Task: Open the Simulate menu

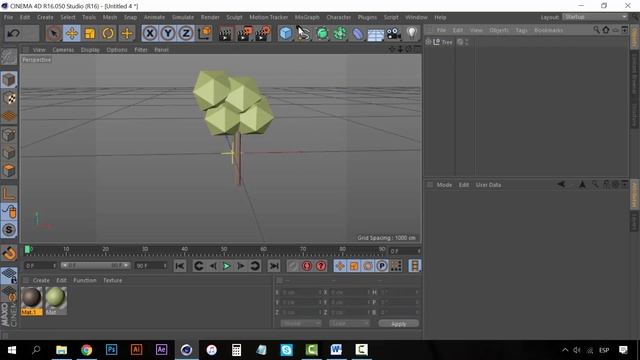Action: [183, 17]
